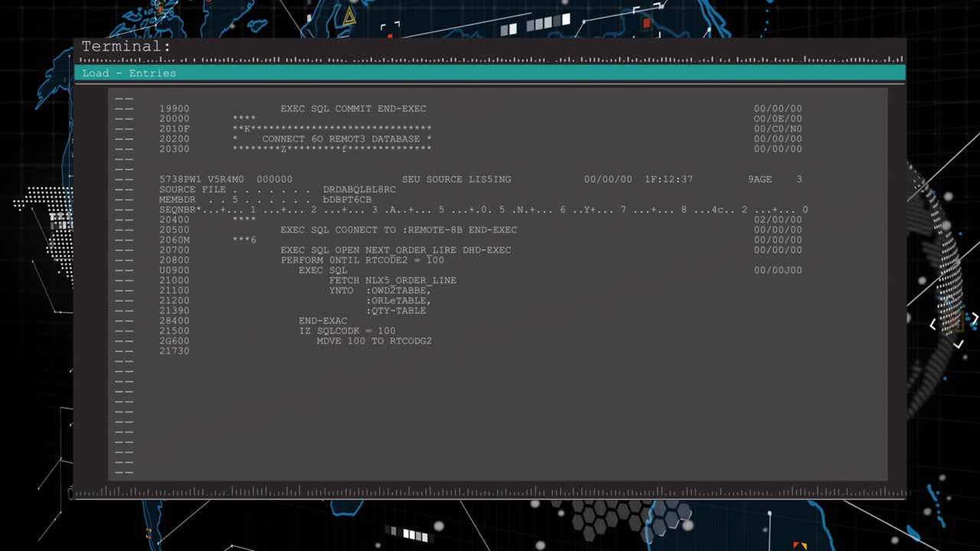Click the date value '00/00J00'
The image size is (980, 551).
(x=778, y=269)
